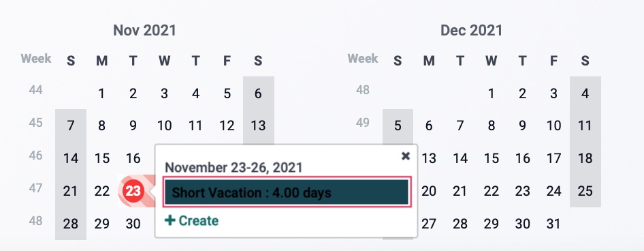Click week number 49 in December
This screenshot has height=251, width=644.
pyautogui.click(x=363, y=123)
